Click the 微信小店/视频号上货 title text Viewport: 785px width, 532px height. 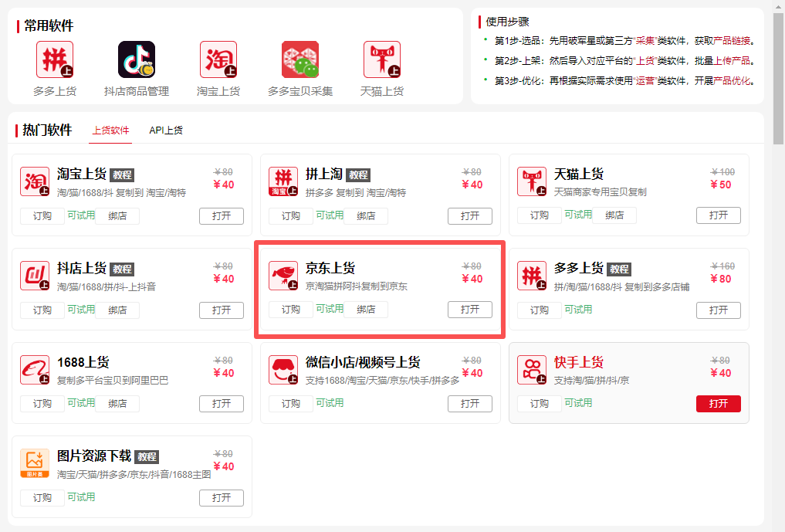(363, 362)
